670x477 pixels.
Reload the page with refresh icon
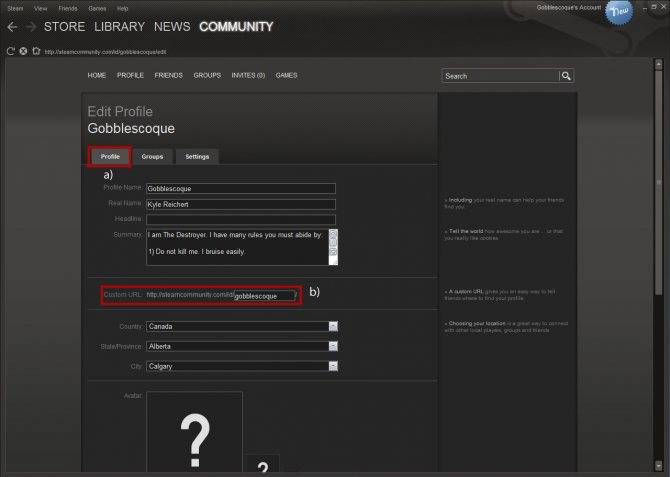click(11, 51)
